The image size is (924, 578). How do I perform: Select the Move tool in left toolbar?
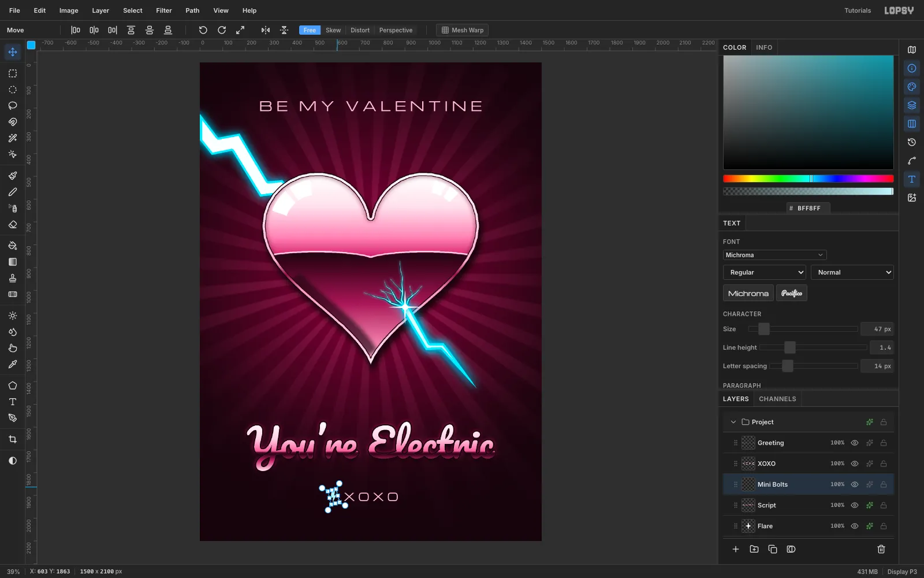coord(13,52)
